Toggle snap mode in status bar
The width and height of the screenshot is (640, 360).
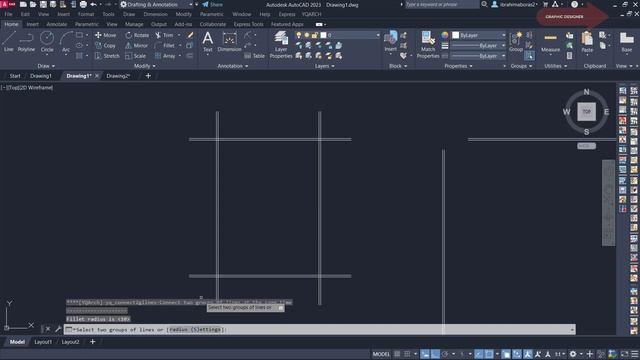pyautogui.click(x=407, y=354)
